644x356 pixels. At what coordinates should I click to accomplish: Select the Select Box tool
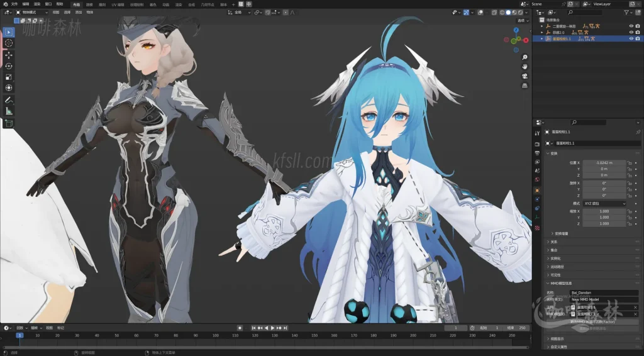(x=9, y=32)
